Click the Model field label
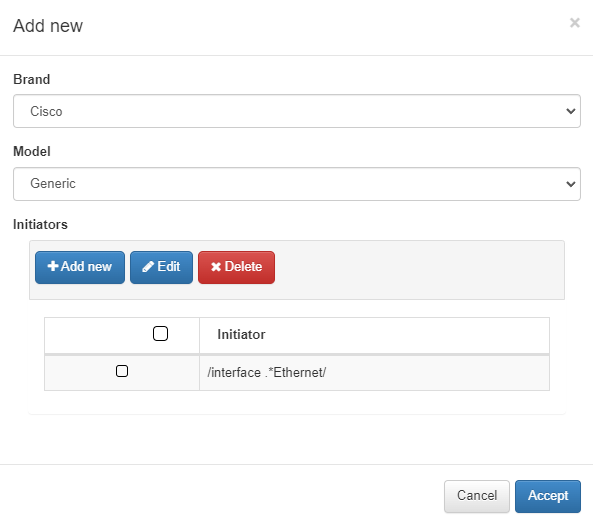 pyautogui.click(x=32, y=152)
